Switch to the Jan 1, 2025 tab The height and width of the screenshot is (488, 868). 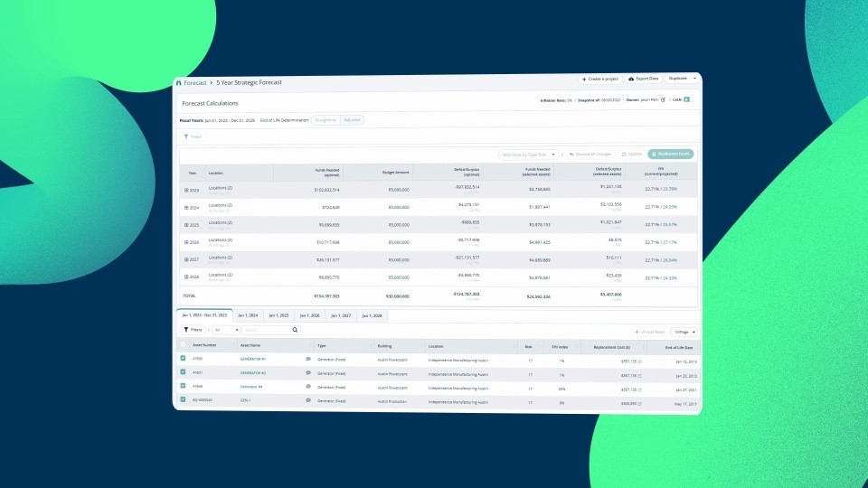coord(278,316)
